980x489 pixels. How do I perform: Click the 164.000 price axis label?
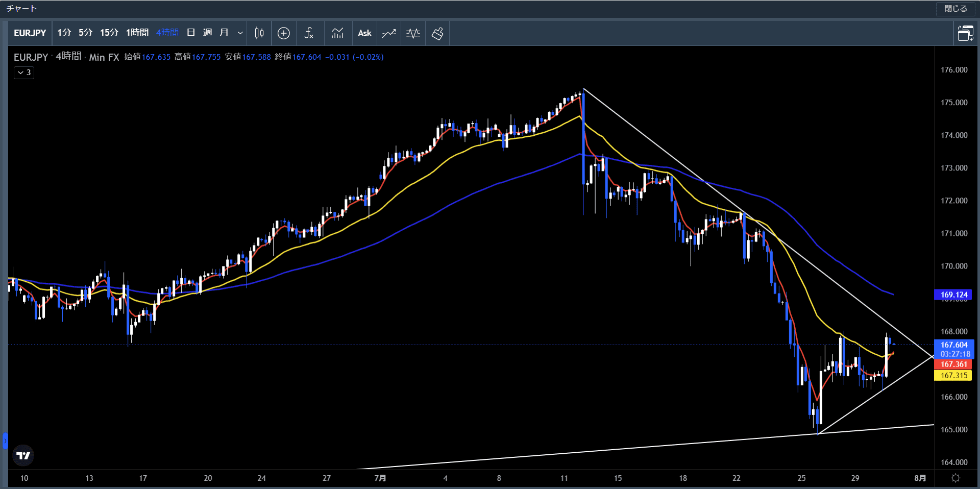click(954, 462)
